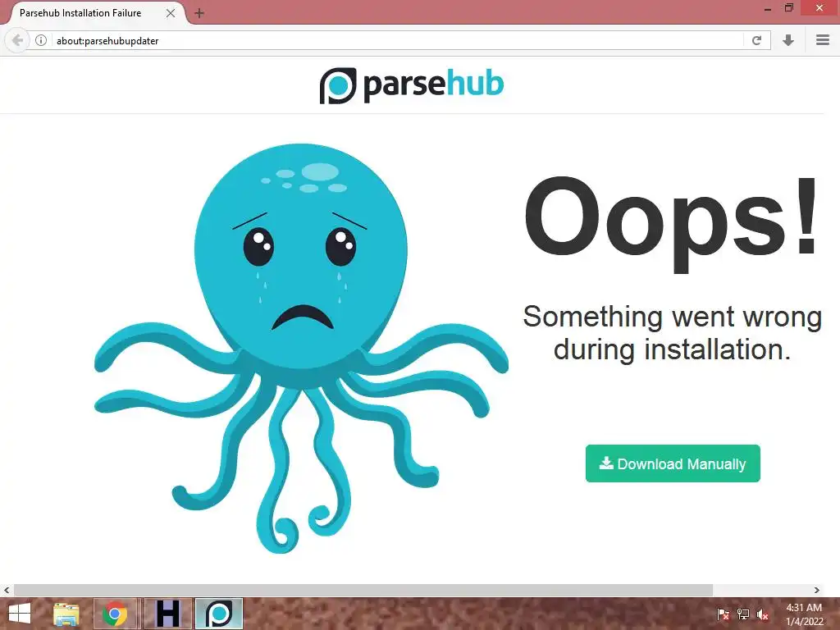Click the about:parsehubupdater address field

[x=396, y=41]
